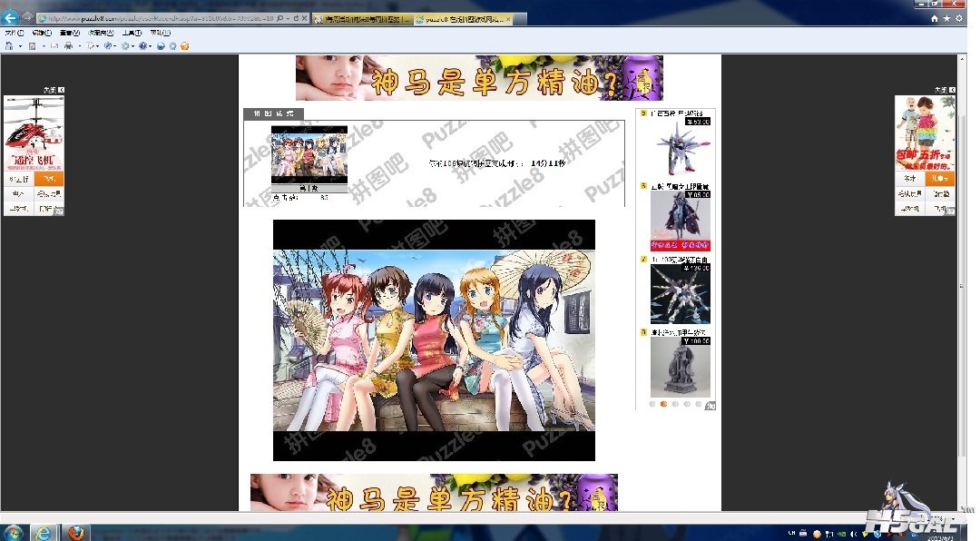Viewport: 980px width, 541px height.
Task: Click the Safety icon in command bar
Action: pos(109,45)
